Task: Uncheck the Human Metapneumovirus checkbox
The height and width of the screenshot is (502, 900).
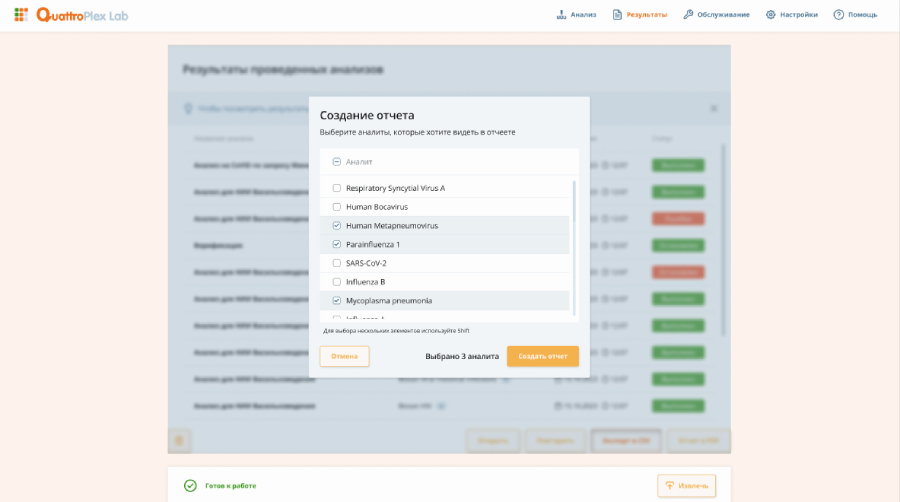Action: click(337, 226)
